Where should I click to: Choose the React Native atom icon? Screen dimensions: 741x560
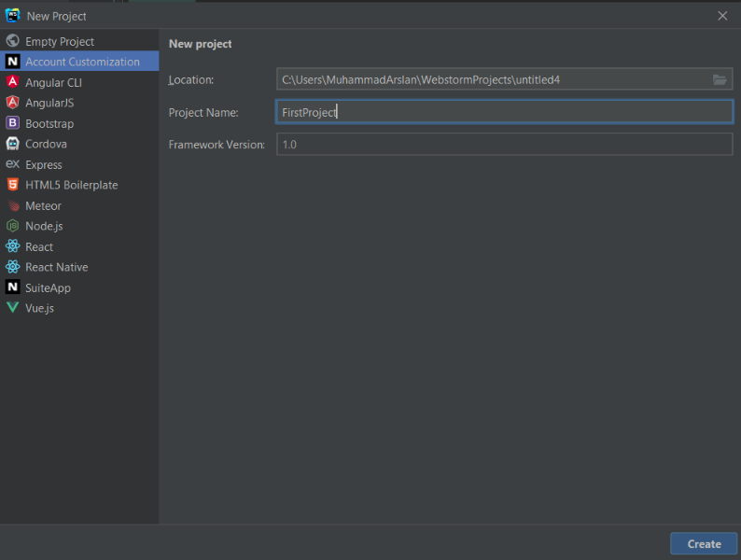(13, 267)
